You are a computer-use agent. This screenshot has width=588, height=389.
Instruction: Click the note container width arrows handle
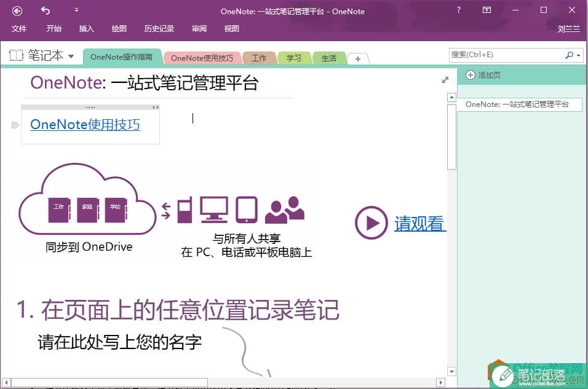tap(156, 107)
